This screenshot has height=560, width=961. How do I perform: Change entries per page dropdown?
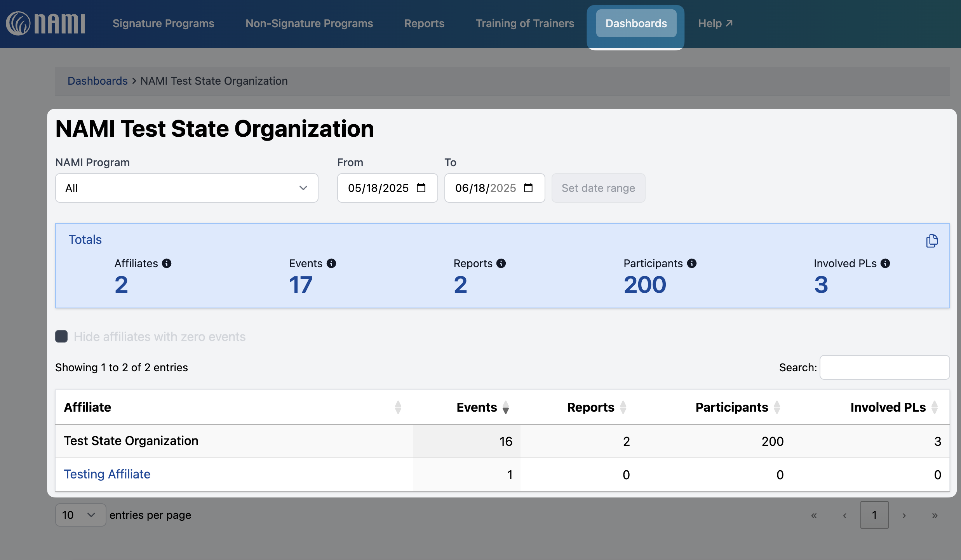coord(80,515)
